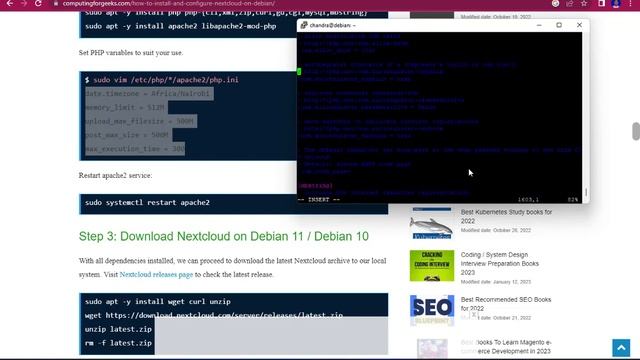The height and width of the screenshot is (360, 640).
Task: Reload the page with the refresh icon
Action: point(38,3)
